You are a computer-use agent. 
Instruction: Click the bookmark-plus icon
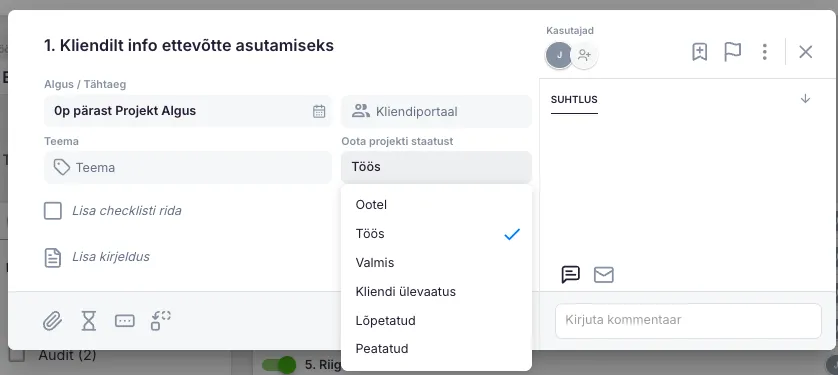pos(700,52)
